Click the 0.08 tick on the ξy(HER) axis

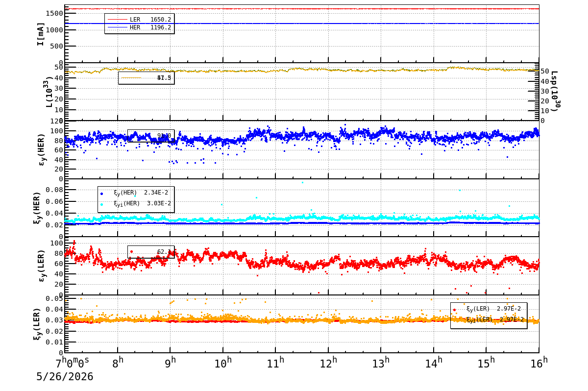click(54, 190)
